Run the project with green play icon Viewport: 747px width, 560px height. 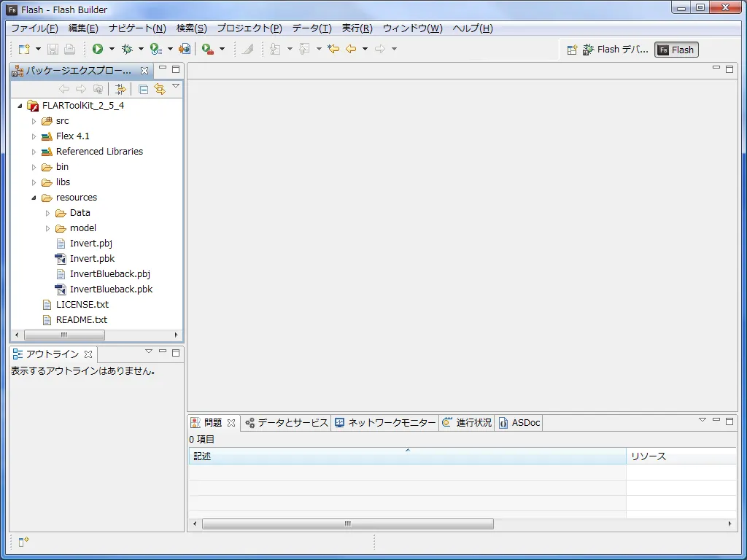coord(98,49)
